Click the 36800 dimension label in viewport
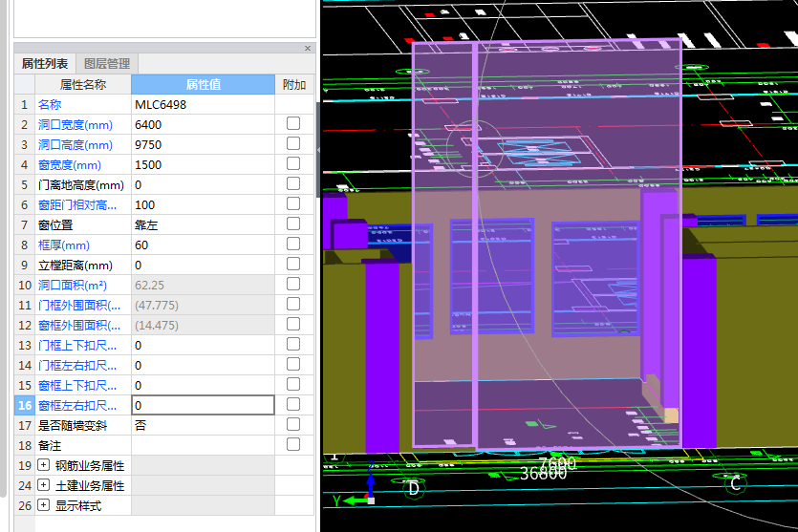Viewport: 798px width, 532px height. pyautogui.click(x=543, y=474)
